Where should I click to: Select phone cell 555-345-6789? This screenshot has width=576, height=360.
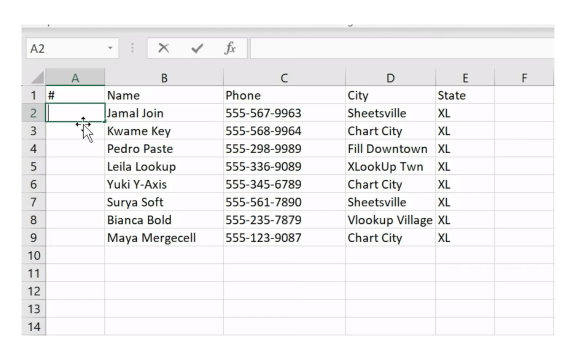[x=284, y=184]
